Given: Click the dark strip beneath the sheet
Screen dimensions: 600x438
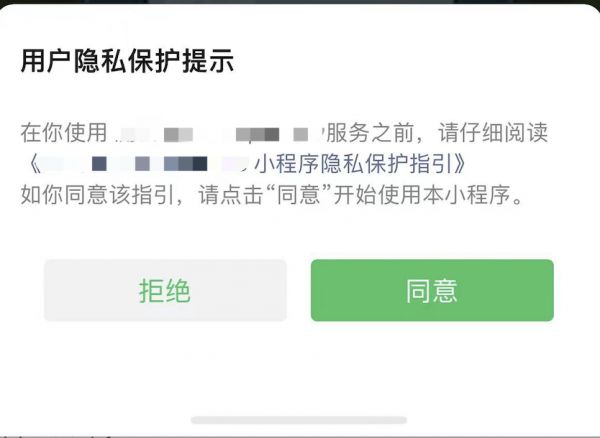Looking at the screenshot, I should [300, 437].
